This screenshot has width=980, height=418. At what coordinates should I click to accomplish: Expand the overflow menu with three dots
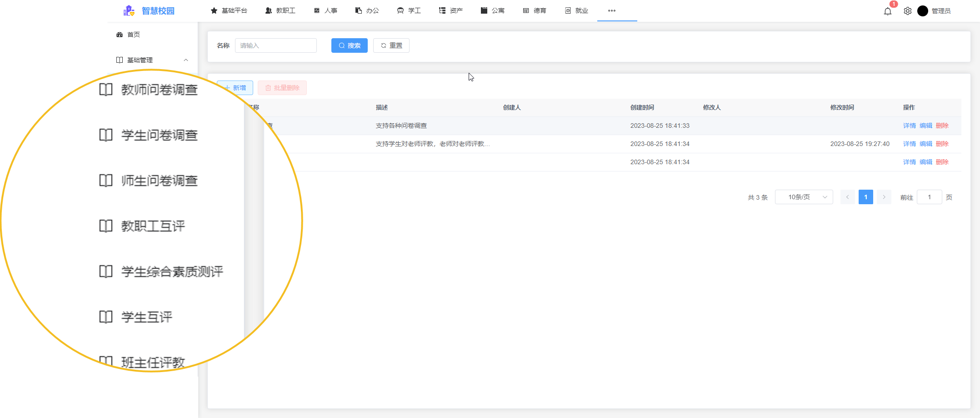point(611,10)
